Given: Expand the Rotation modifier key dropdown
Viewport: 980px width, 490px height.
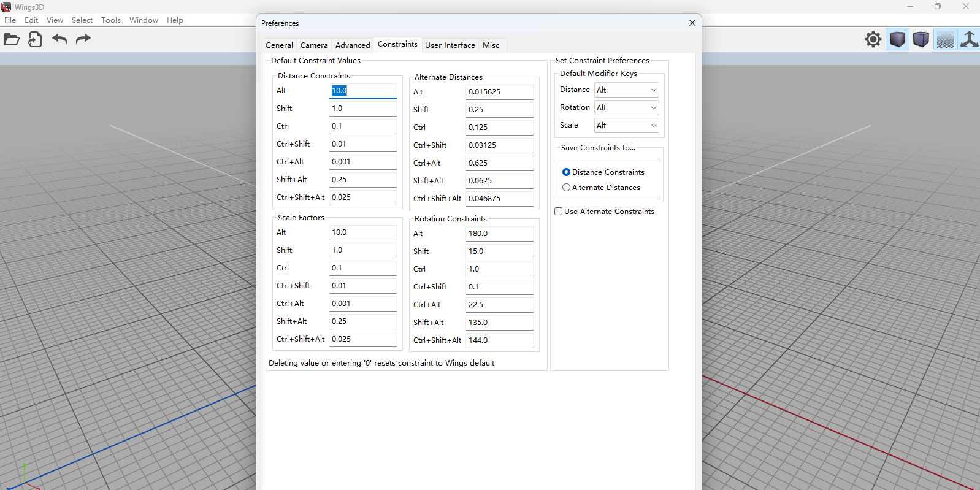Looking at the screenshot, I should point(626,108).
